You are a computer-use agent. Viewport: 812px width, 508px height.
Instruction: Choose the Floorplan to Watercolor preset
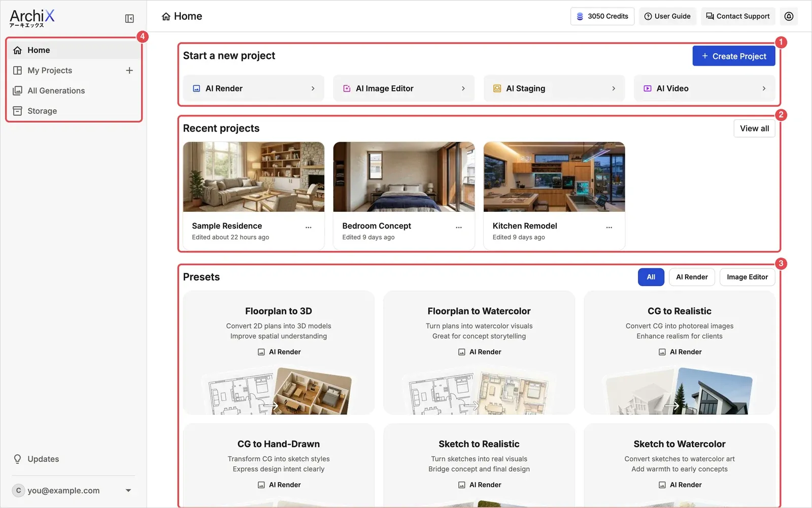(479, 353)
